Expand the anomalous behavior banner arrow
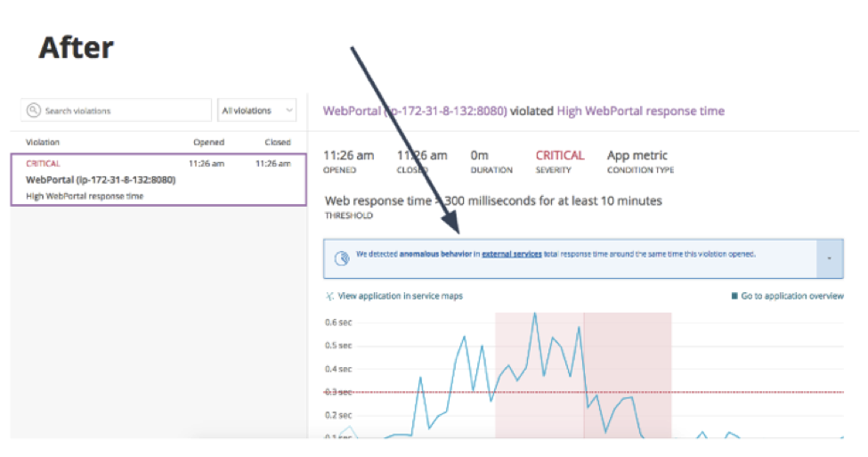 pyautogui.click(x=829, y=258)
